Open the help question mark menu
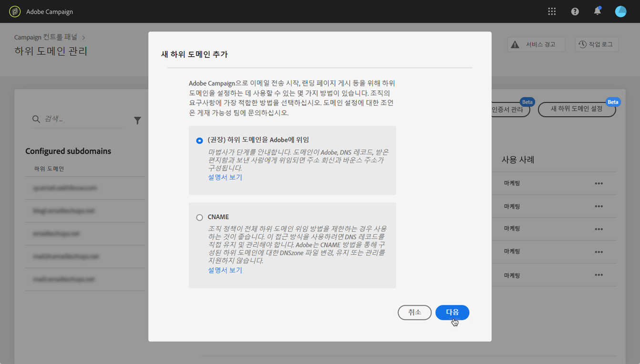The height and width of the screenshot is (364, 640). tap(575, 11)
